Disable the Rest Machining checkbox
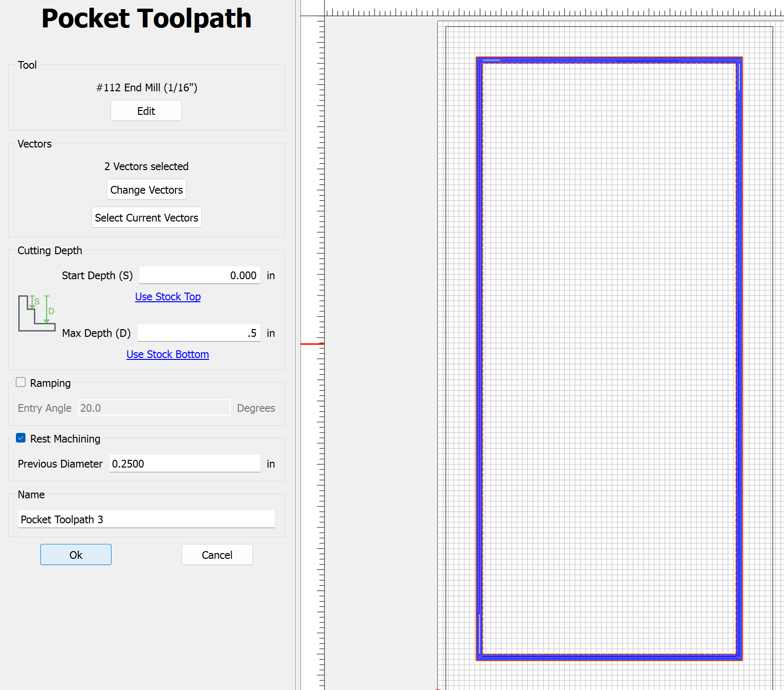Screen dimensions: 784x690 [21, 438]
